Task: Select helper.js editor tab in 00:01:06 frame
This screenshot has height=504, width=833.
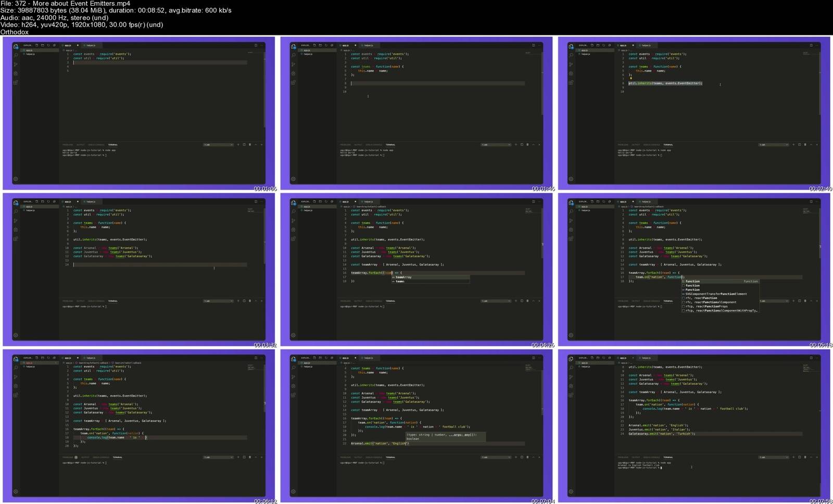Action: (x=91, y=45)
